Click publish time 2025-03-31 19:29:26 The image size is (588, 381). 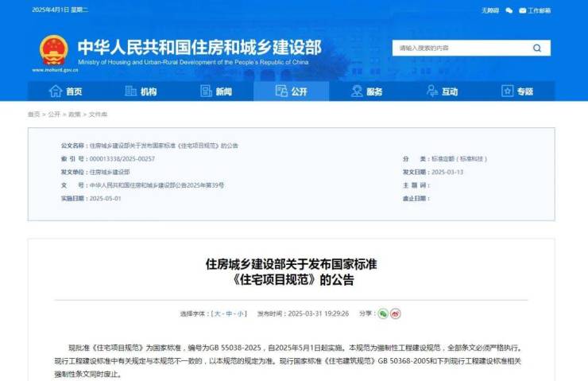tap(319, 313)
